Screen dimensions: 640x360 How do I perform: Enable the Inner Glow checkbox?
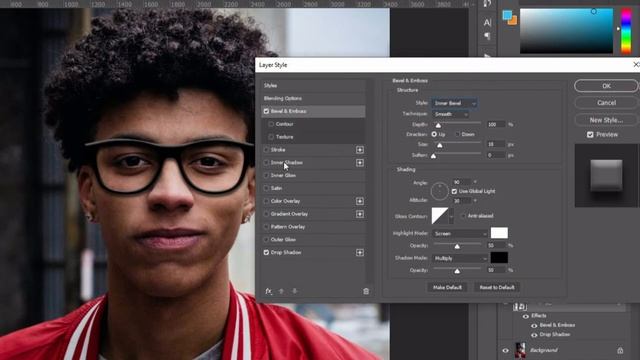pyautogui.click(x=266, y=176)
